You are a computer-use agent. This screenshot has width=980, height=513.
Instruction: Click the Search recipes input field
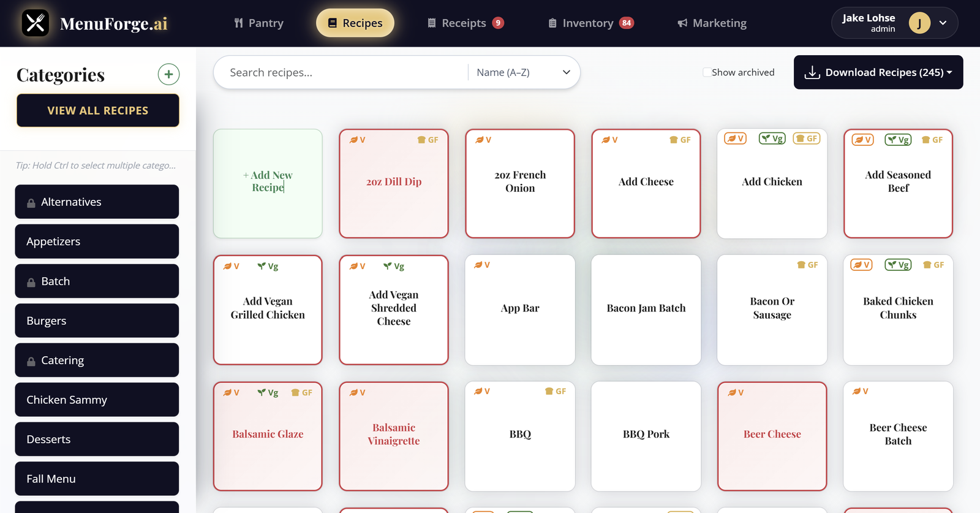pos(341,72)
